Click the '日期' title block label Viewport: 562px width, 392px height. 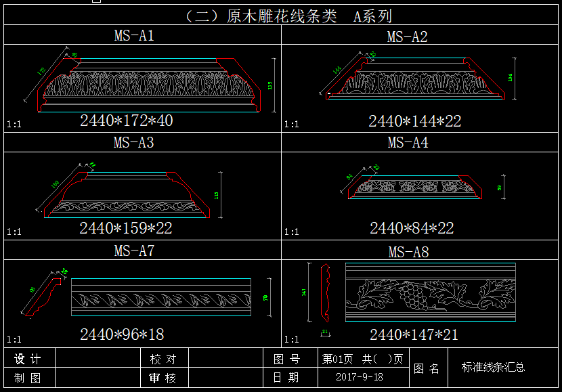click(x=286, y=377)
